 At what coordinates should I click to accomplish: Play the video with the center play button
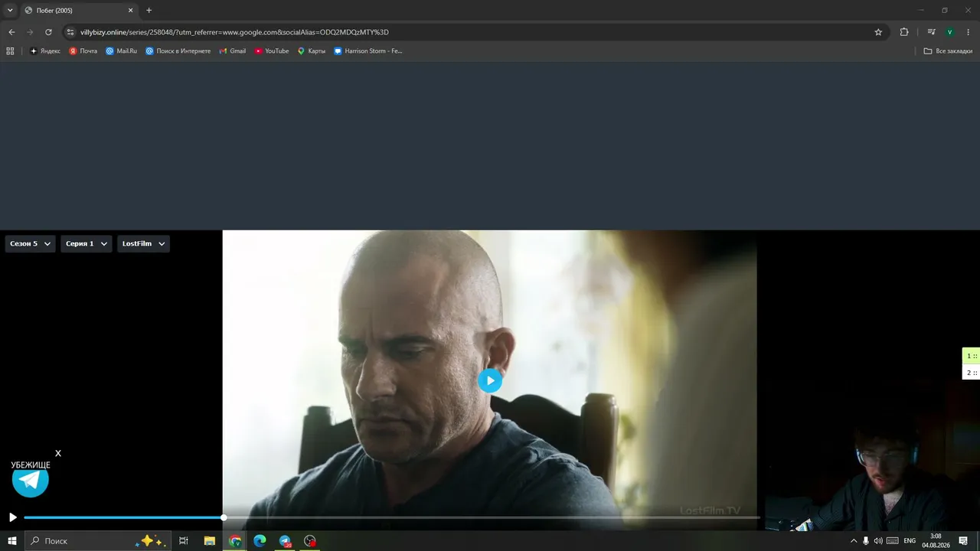pos(490,380)
